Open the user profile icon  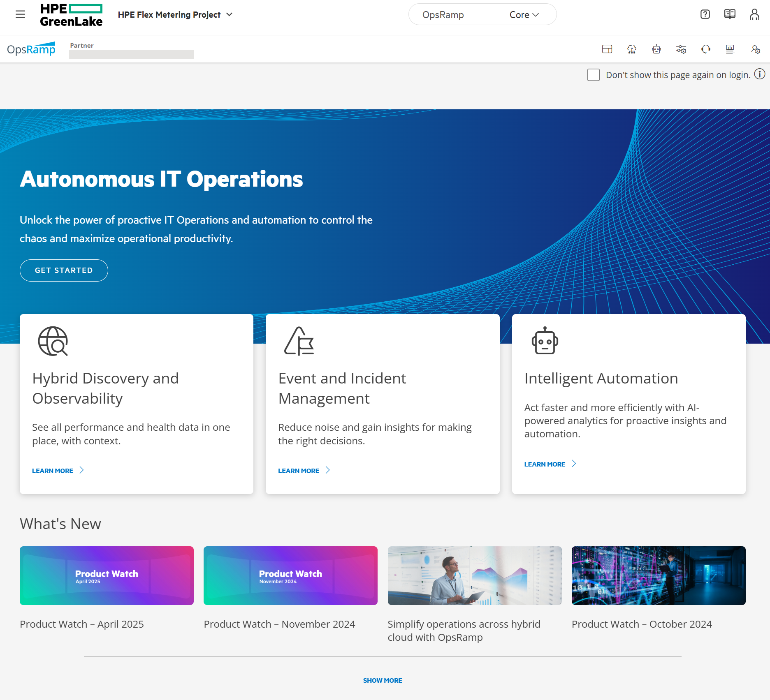pos(754,14)
